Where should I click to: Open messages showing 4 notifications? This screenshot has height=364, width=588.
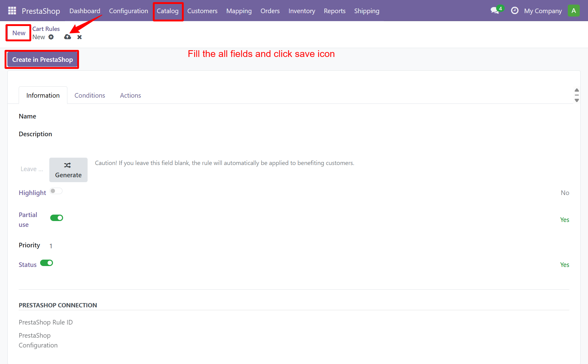[494, 10]
